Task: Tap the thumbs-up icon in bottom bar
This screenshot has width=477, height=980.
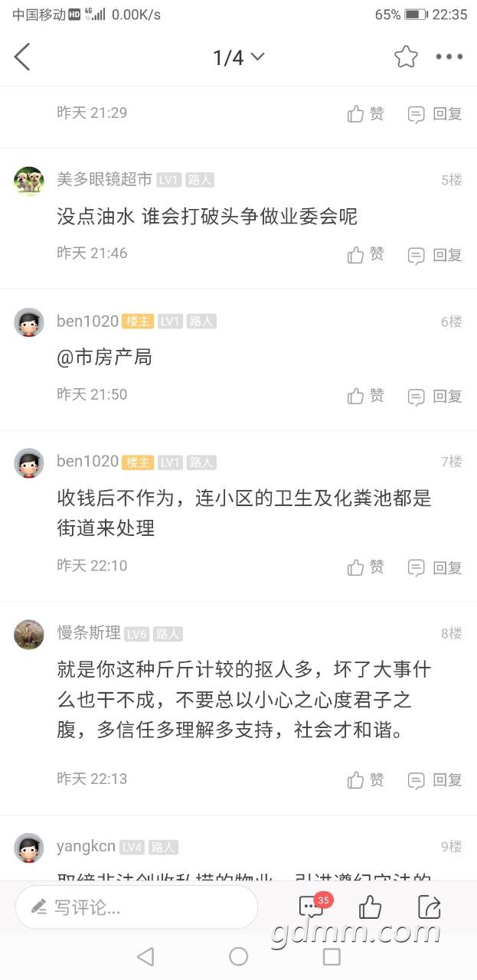Action: (x=371, y=907)
